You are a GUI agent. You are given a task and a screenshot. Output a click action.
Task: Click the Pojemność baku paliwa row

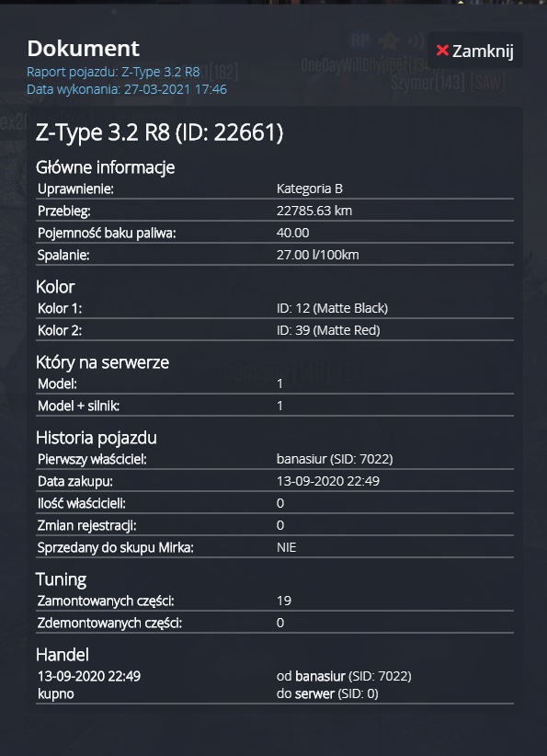[275, 233]
